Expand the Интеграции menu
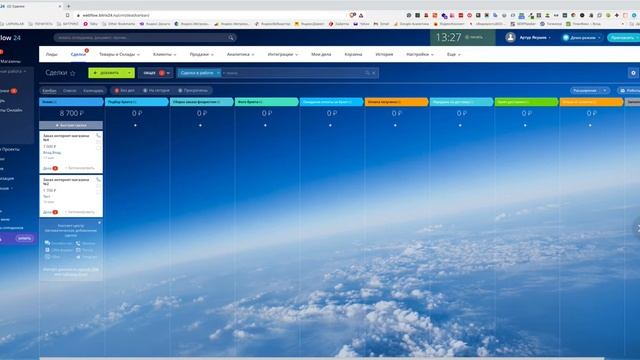Screen dimensions: 640x360 (x=282, y=54)
